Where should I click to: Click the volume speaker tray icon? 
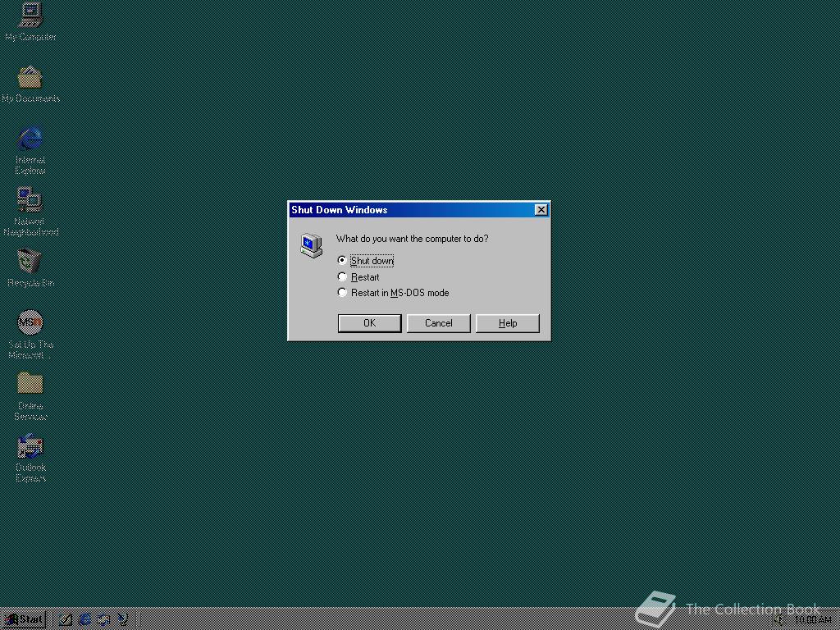pos(779,620)
